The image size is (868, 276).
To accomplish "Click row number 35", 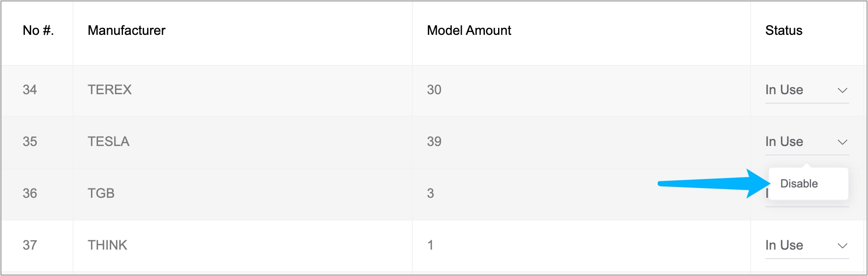I will [x=30, y=142].
